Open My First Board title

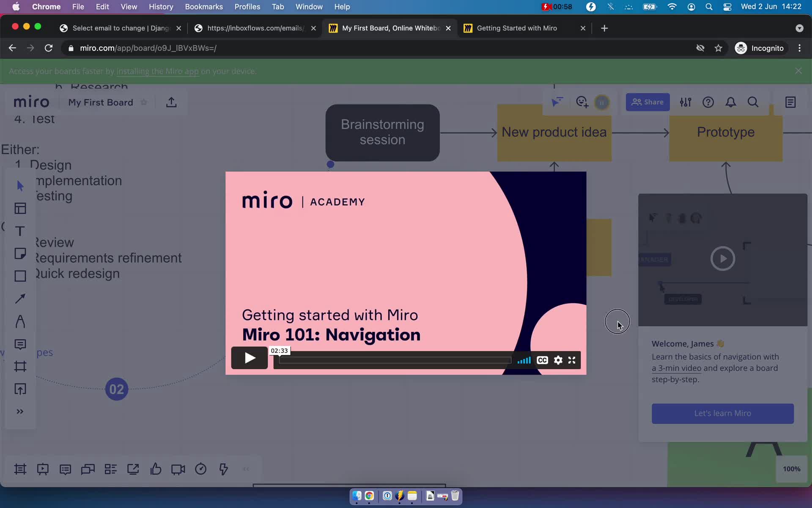[101, 102]
